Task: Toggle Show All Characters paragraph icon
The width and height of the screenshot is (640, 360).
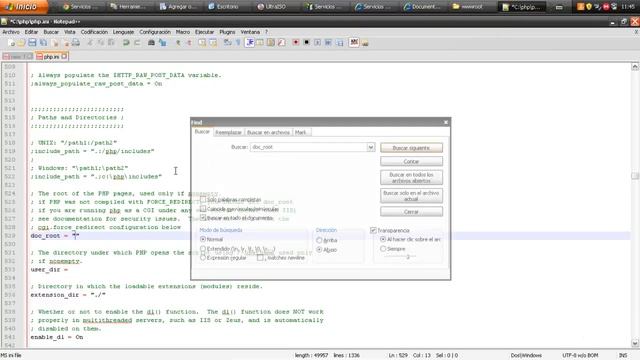Action: 238,42
